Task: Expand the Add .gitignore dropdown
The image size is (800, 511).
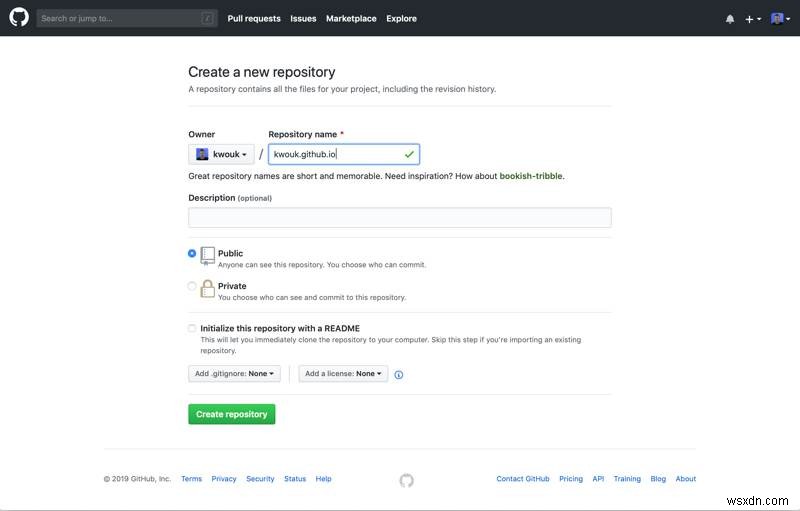Action: (234, 373)
